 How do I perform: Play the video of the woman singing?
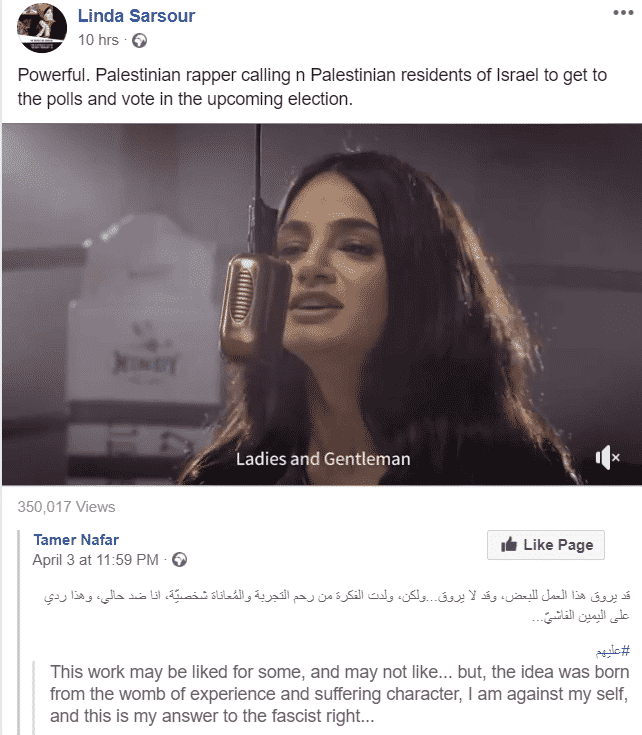point(322,304)
